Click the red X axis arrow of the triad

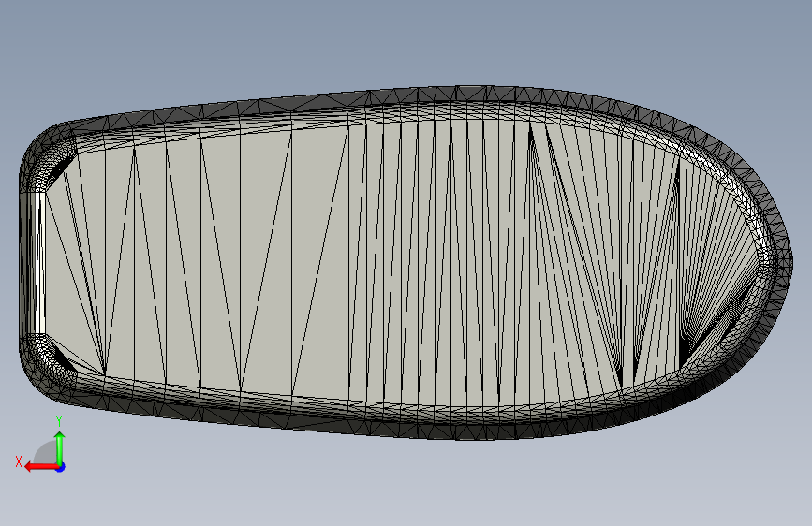coord(40,467)
